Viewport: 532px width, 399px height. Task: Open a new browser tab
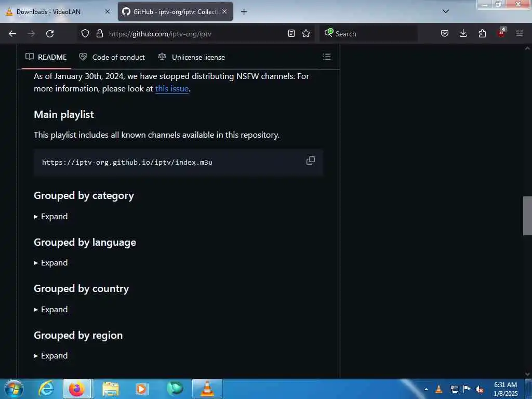244,12
